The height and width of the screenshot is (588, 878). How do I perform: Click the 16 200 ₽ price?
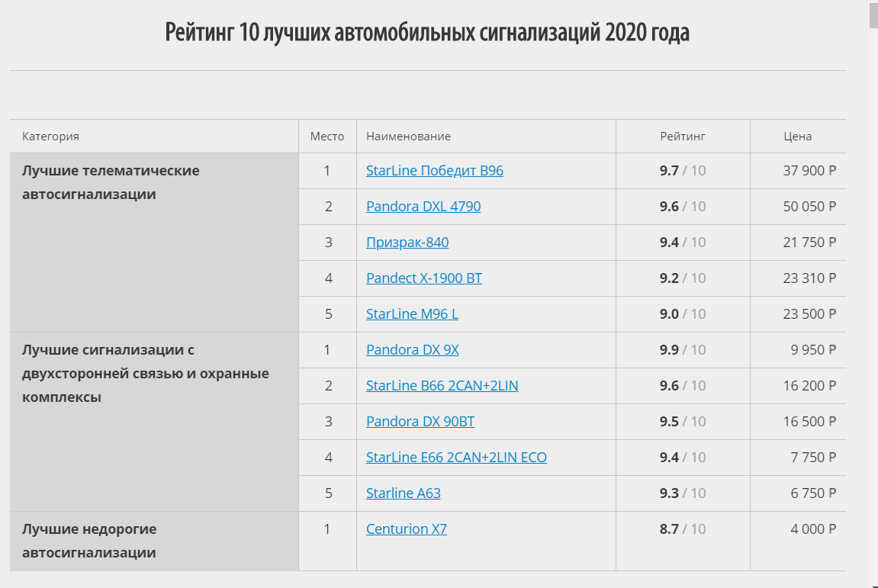[x=809, y=386]
